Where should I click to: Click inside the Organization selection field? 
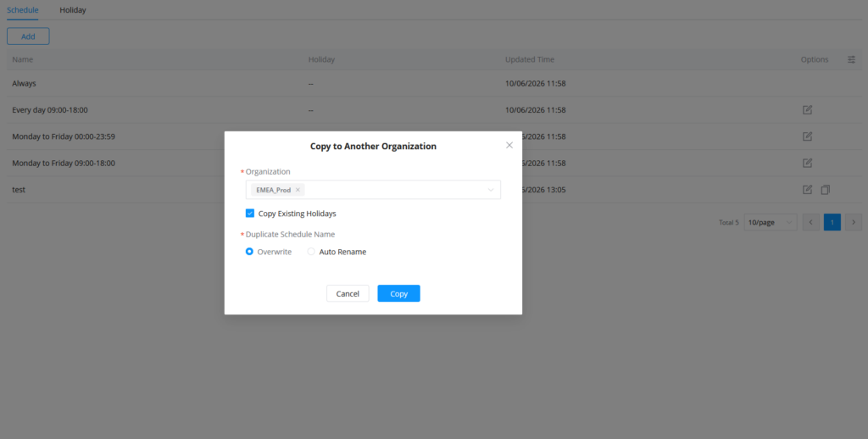click(x=373, y=190)
